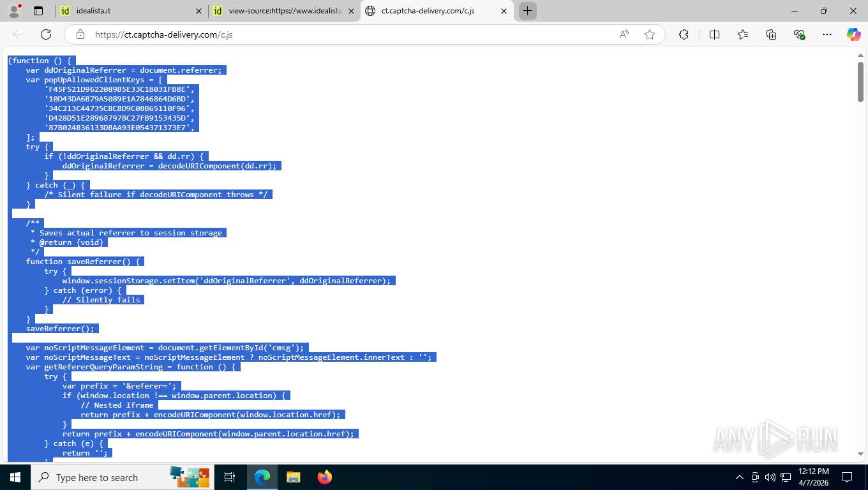Open the Extensions puzzle icon

684,34
